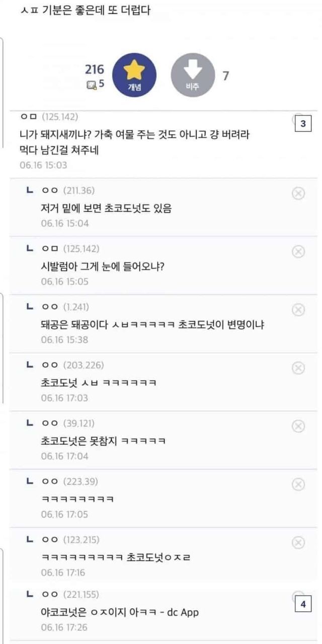
Task: Click the number 4 badge on last reply
Action: (303, 604)
